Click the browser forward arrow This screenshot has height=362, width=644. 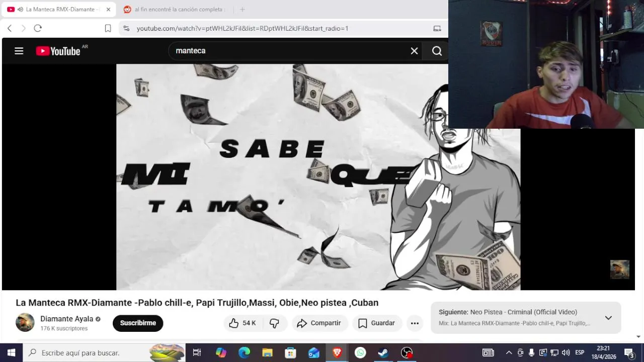coord(23,28)
